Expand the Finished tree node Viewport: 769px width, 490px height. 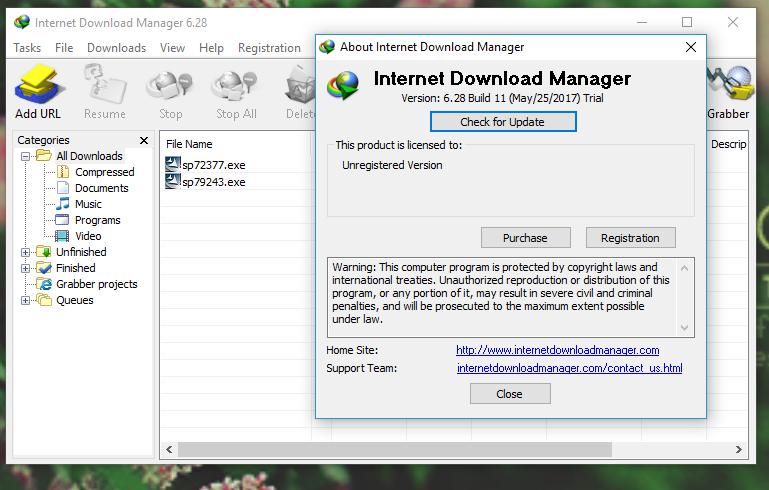[26, 268]
